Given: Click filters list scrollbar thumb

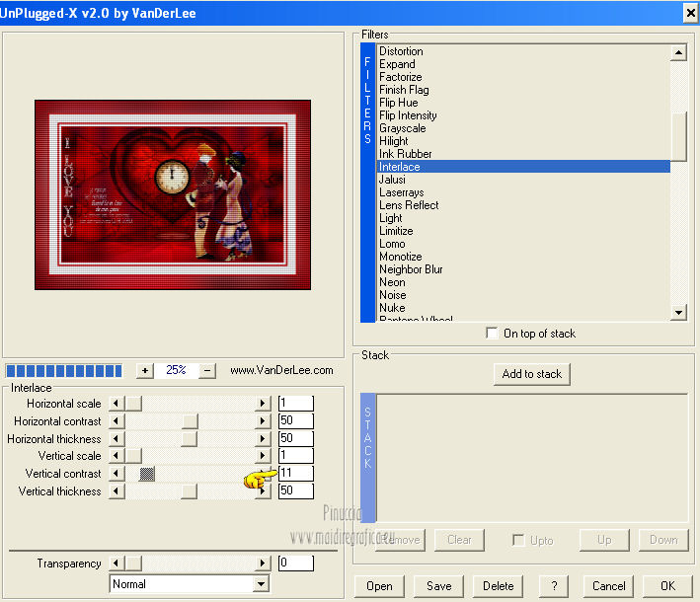Looking at the screenshot, I should pyautogui.click(x=678, y=136).
